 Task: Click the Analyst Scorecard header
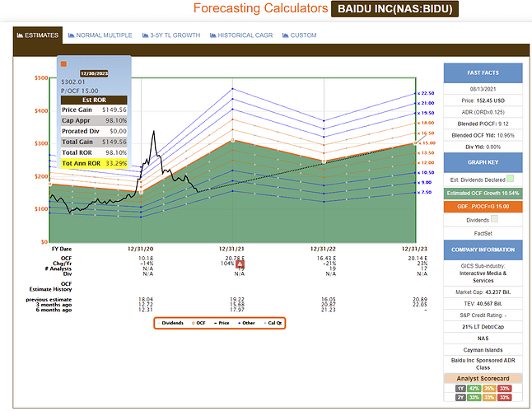[483, 378]
